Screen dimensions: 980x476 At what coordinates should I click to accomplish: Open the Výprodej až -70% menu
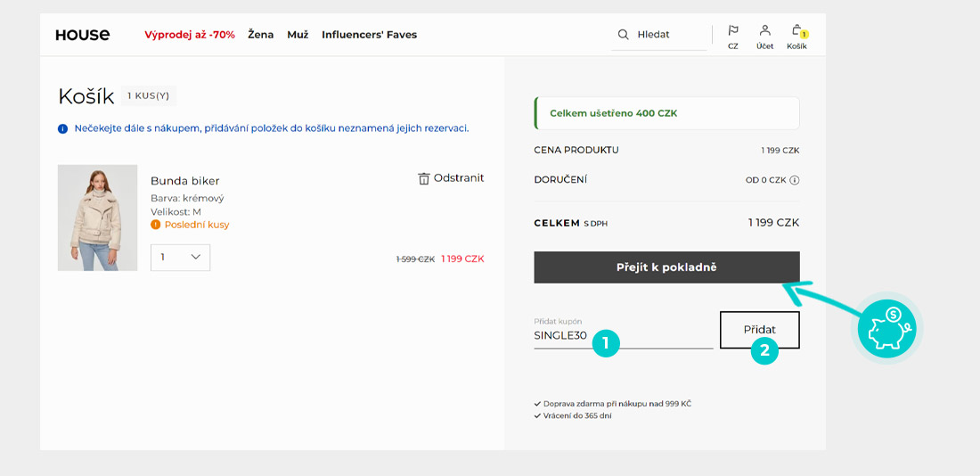pos(190,35)
